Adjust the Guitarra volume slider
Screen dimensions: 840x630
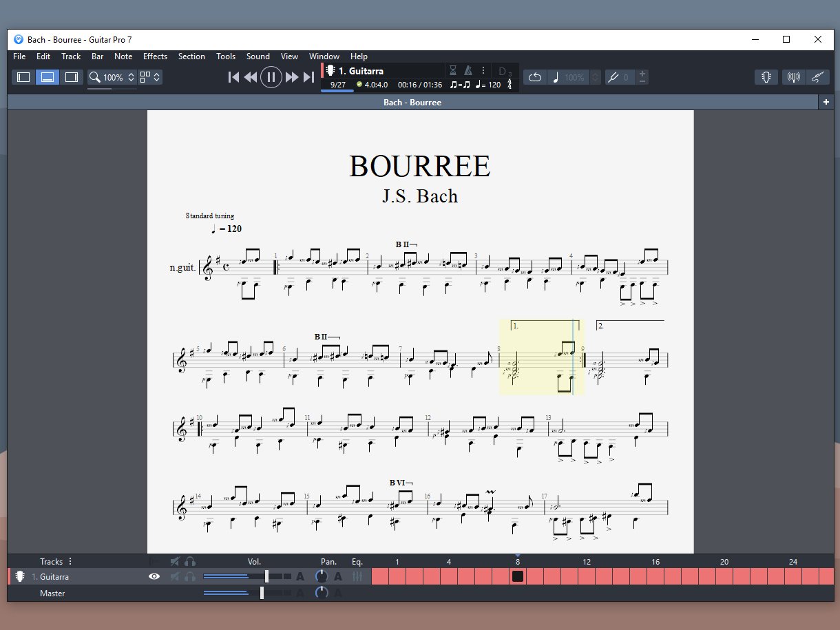(266, 576)
